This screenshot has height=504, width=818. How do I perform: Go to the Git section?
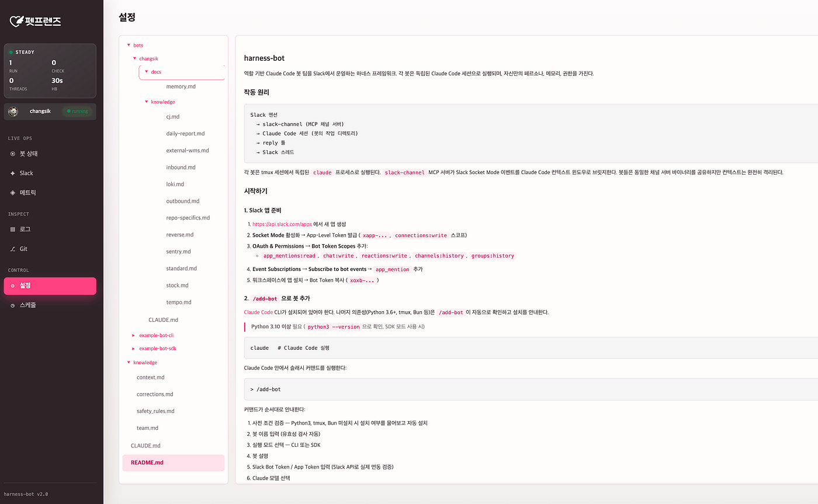[x=50, y=249]
